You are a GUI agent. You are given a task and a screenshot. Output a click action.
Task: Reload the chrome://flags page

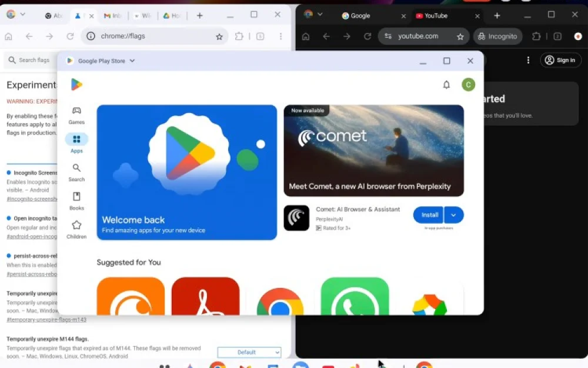click(x=70, y=36)
